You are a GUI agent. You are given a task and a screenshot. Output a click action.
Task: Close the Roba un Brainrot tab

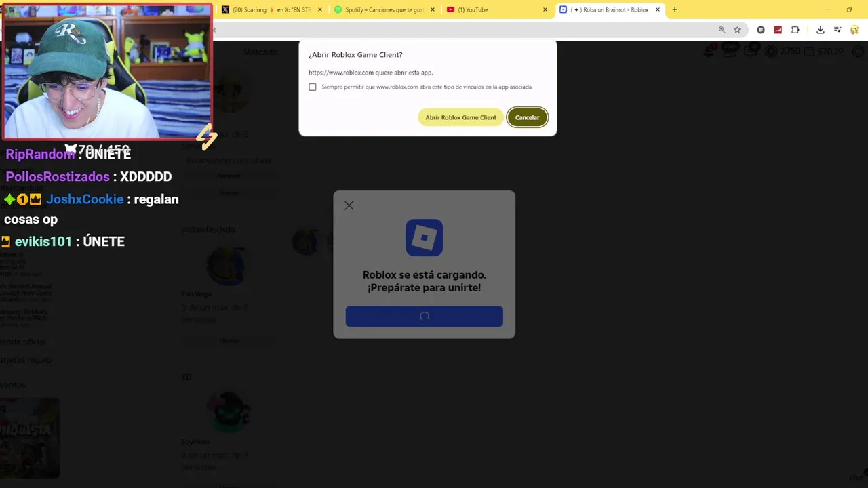tap(657, 9)
